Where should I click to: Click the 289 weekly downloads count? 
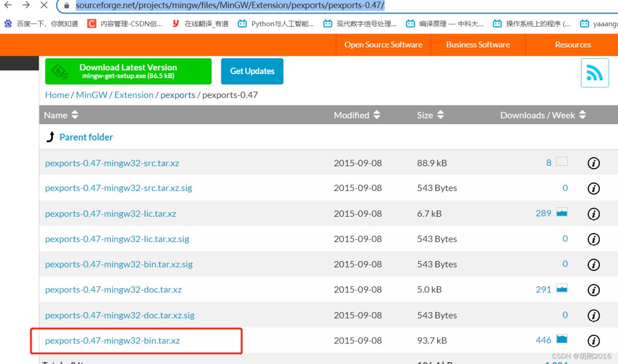click(543, 213)
